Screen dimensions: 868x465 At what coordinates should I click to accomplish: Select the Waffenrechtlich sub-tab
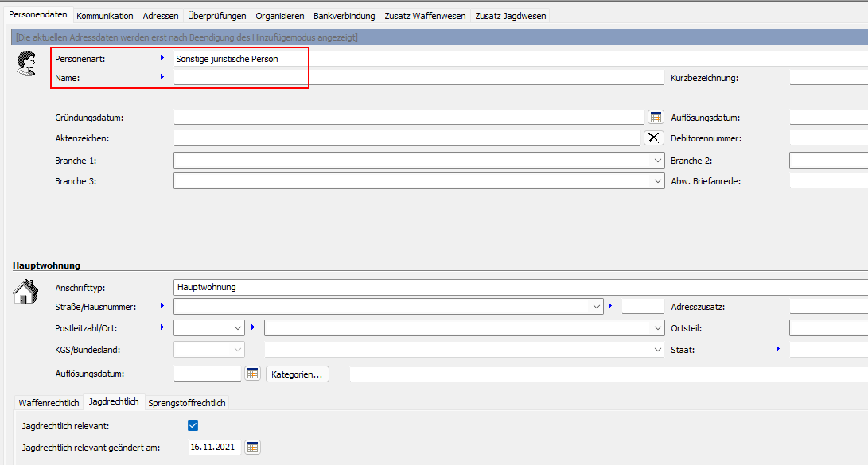tap(49, 403)
